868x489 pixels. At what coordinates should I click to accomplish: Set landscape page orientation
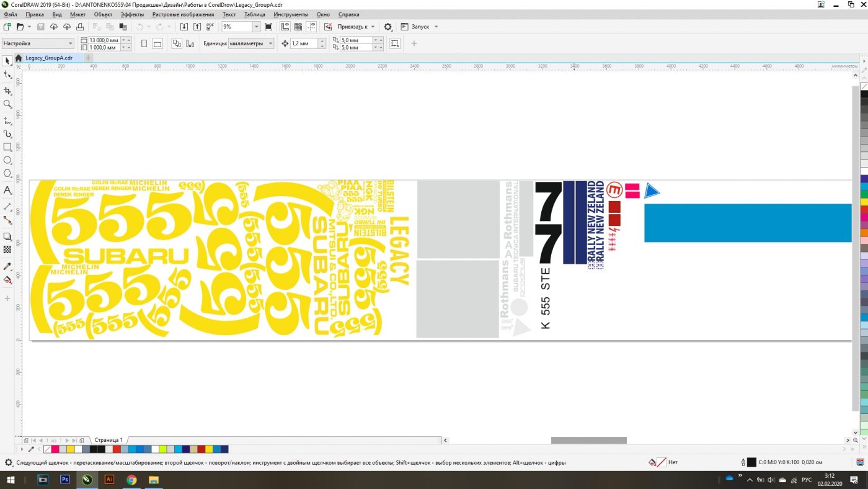pos(157,43)
